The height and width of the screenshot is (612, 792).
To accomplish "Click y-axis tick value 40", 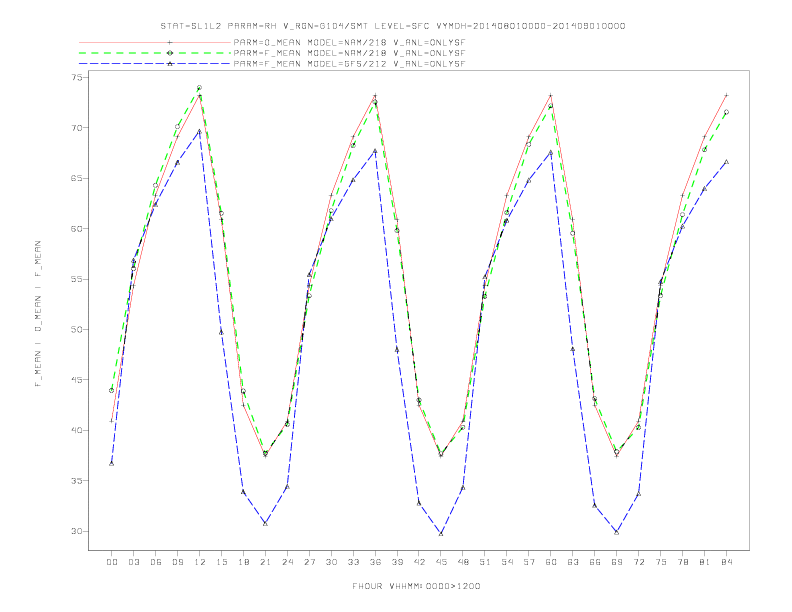I will pos(77,430).
